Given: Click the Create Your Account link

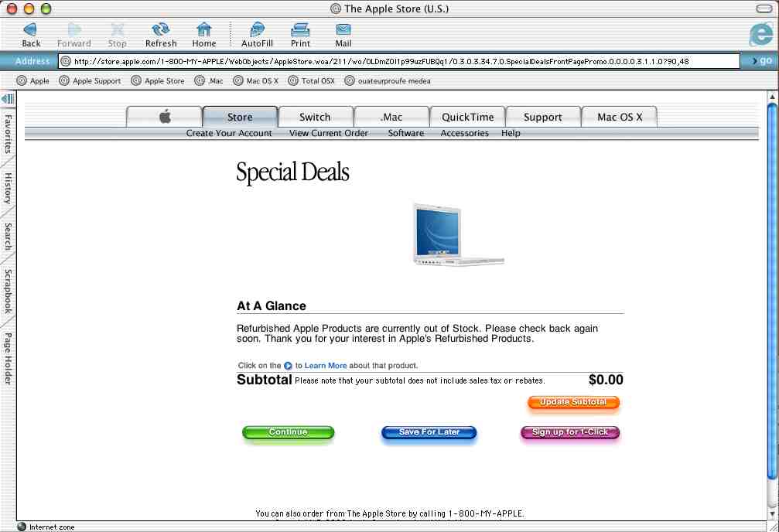Looking at the screenshot, I should (x=229, y=133).
